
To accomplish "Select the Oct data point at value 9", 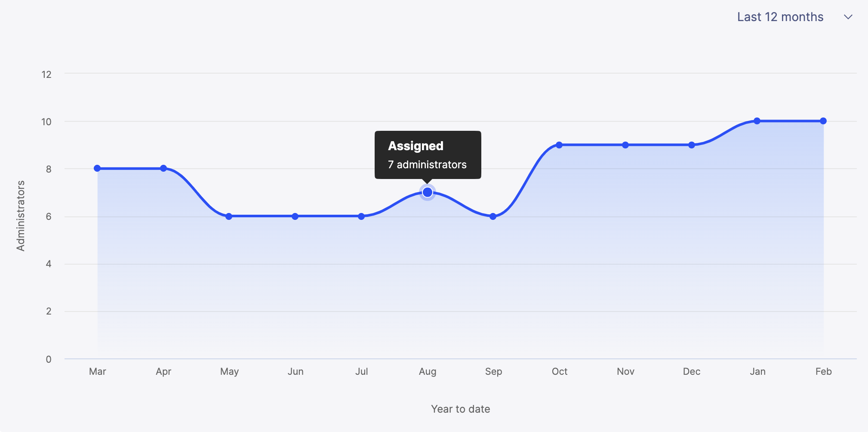I will (x=559, y=145).
